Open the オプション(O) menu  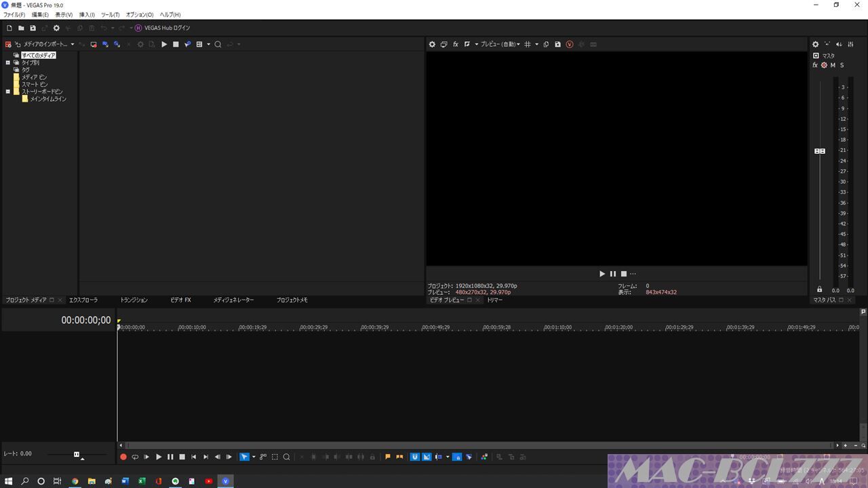139,14
